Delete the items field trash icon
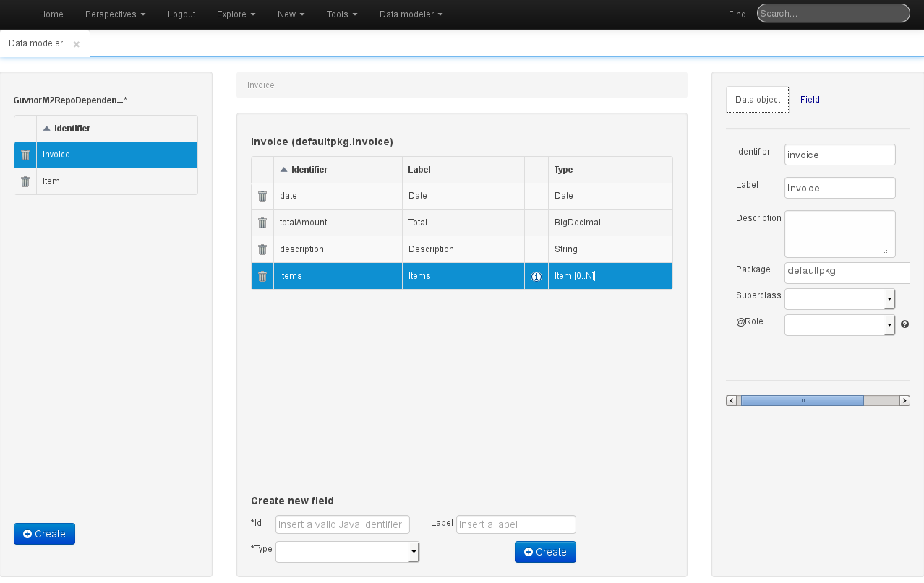Image resolution: width=924 pixels, height=583 pixels. click(262, 276)
